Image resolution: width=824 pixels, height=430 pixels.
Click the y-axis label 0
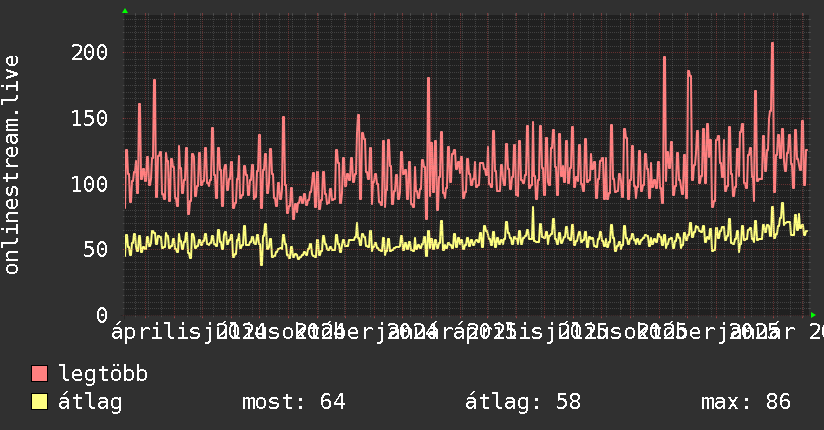coord(102,315)
